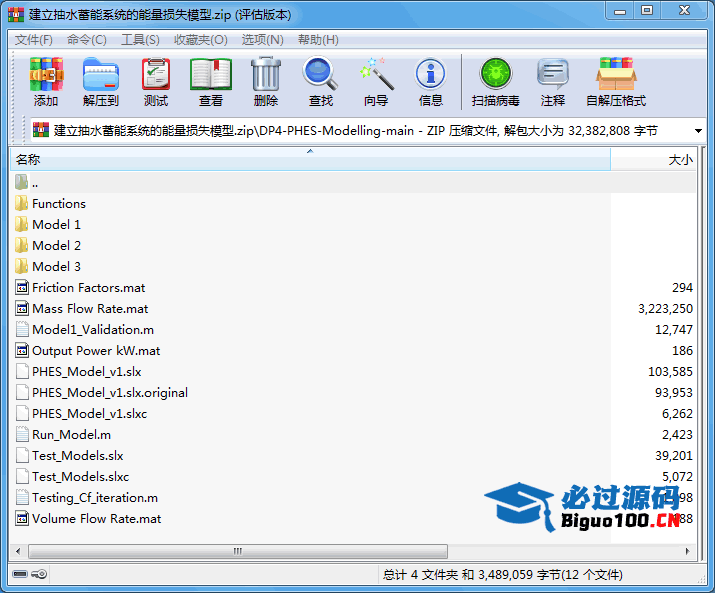Click the horizontal scrollbar thumb
Viewport: 715px width, 593px height.
tap(238, 551)
